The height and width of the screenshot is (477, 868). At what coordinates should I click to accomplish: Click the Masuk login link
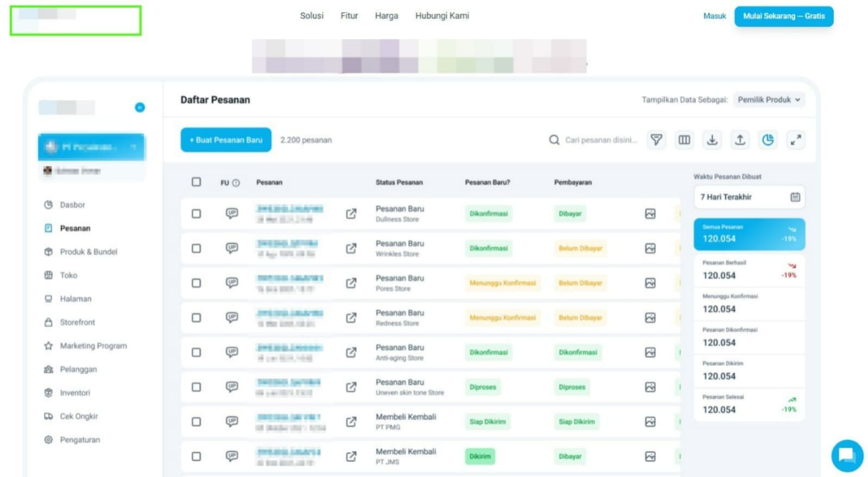pyautogui.click(x=714, y=16)
